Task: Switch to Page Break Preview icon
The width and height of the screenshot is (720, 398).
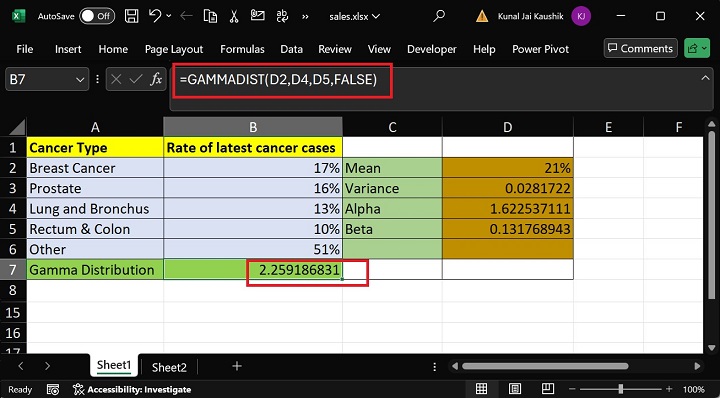Action: 548,389
